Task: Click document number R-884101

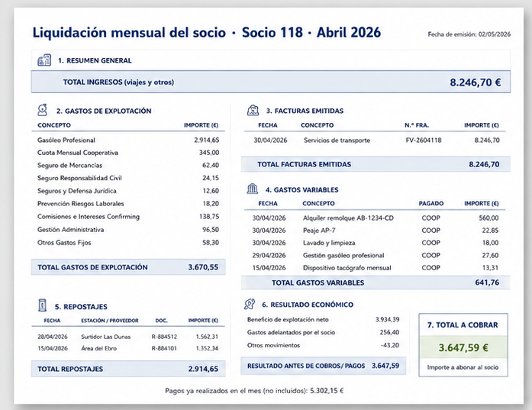Action: (x=164, y=348)
